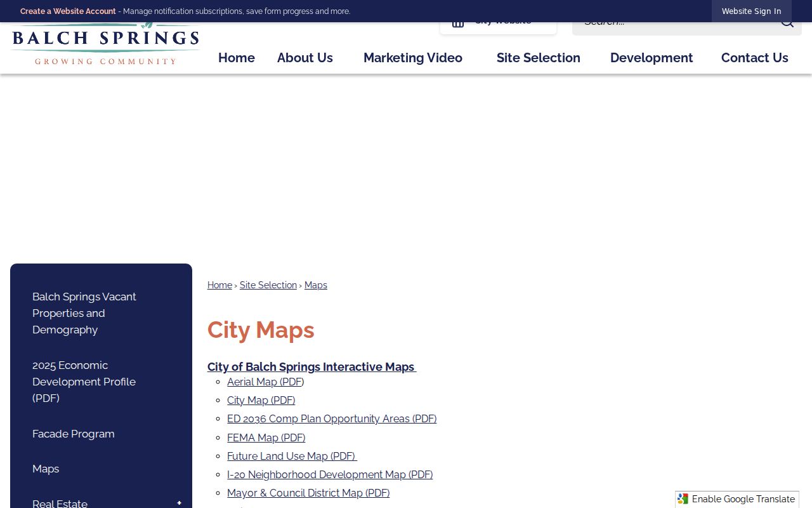
Task: Select Facade Program in the sidebar
Action: [74, 434]
